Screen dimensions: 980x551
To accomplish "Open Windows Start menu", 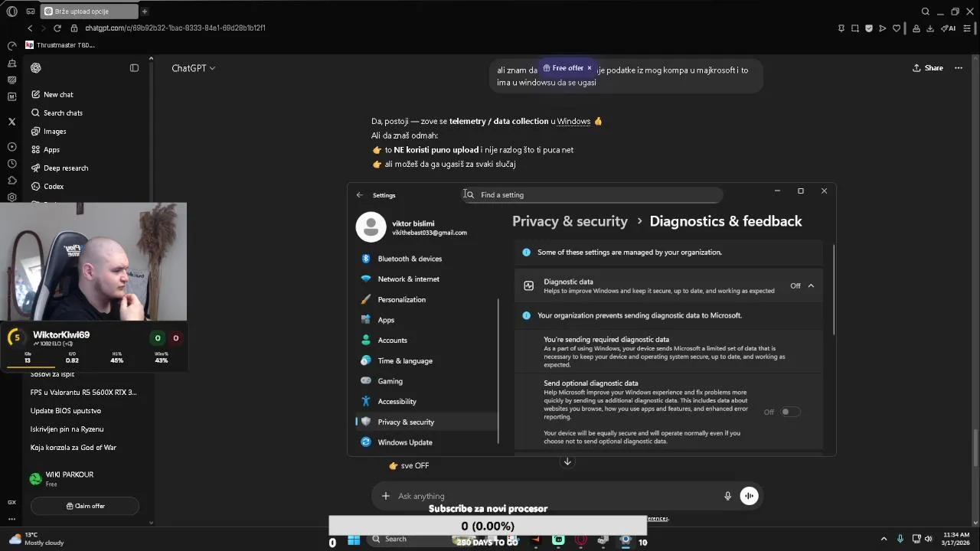I will point(354,540).
